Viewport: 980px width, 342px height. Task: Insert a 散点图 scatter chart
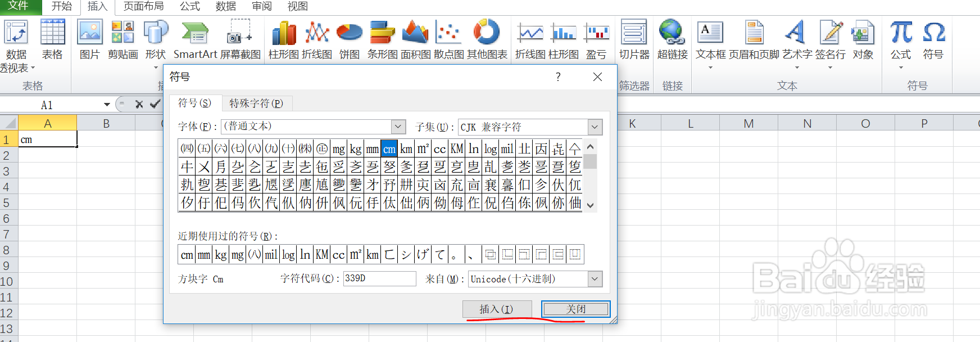[449, 39]
